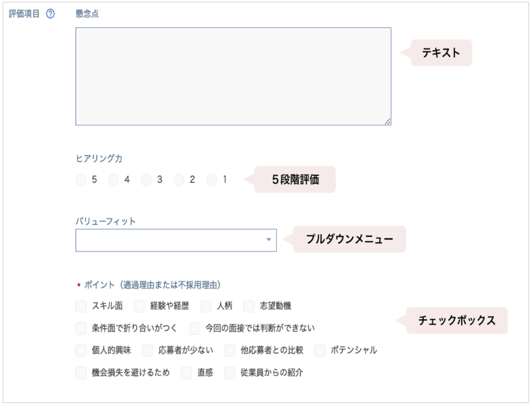Tick the 他応募者との比較 checkbox
Image resolution: width=532 pixels, height=407 pixels.
coord(230,350)
